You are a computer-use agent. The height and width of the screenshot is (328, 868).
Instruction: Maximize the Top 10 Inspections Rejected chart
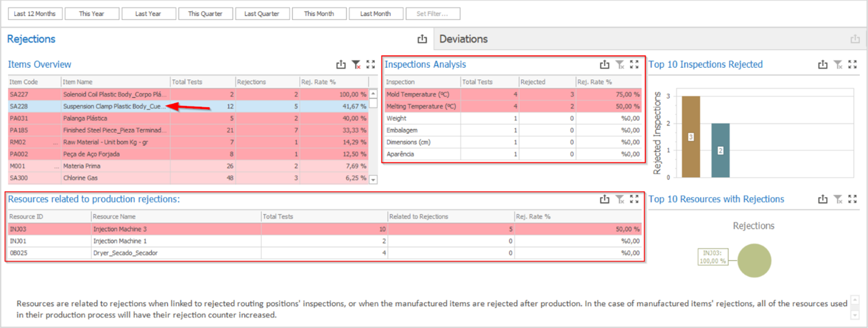[x=852, y=65]
